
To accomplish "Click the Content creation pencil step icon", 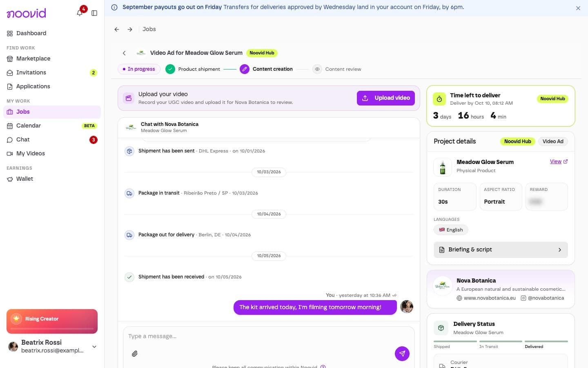I will tap(245, 69).
